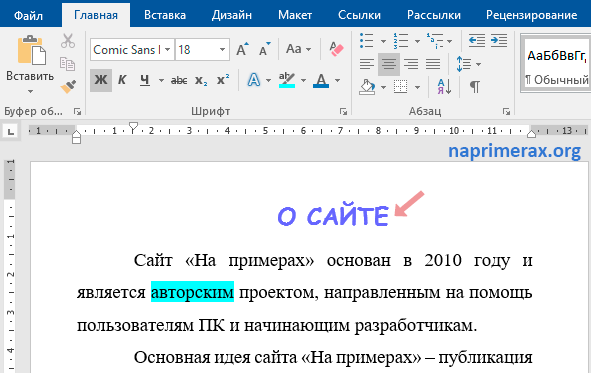Increase paragraph indent

[499, 41]
